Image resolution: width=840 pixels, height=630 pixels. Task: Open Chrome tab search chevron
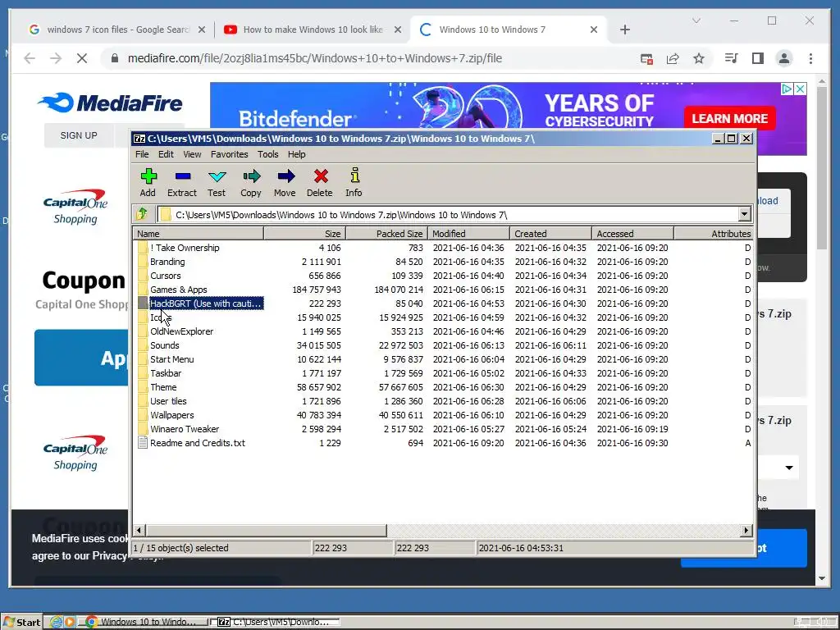click(696, 21)
